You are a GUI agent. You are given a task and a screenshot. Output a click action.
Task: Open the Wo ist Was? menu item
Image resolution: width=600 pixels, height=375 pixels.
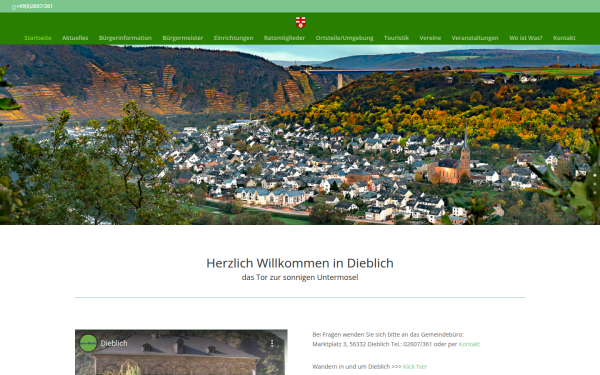coord(525,38)
